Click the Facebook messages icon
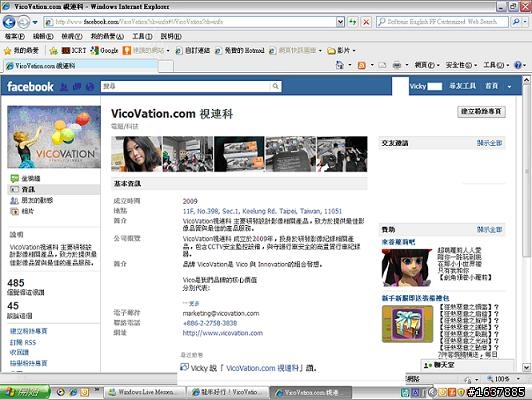The height and width of the screenshot is (400, 532). click(x=77, y=87)
